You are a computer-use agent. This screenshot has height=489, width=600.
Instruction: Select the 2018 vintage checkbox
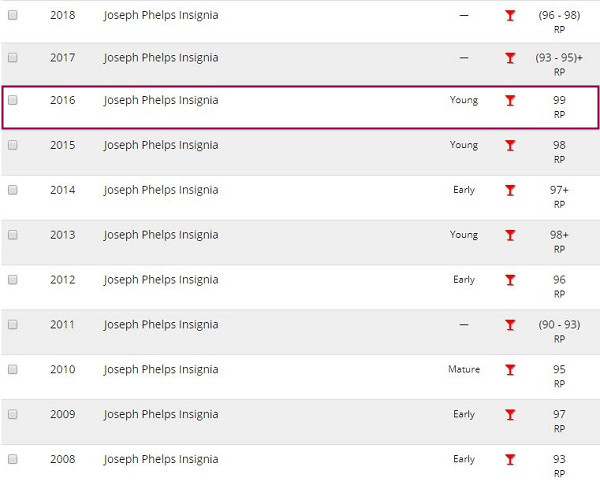(13, 15)
